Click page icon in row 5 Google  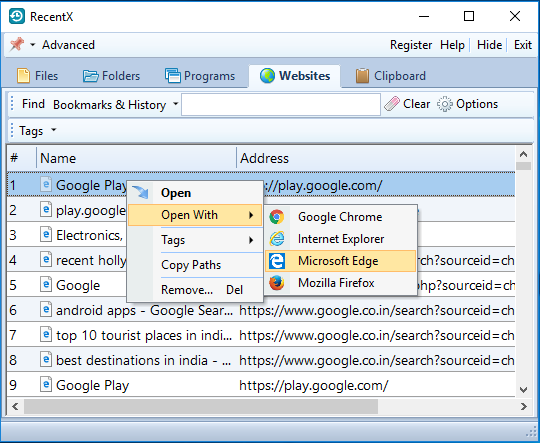[46, 285]
